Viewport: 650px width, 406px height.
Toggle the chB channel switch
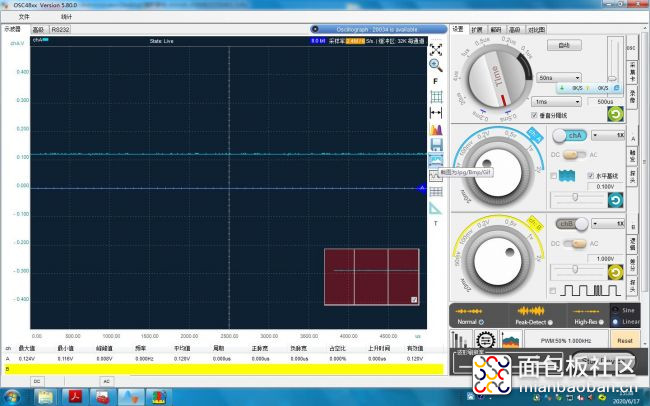pyautogui.click(x=572, y=224)
